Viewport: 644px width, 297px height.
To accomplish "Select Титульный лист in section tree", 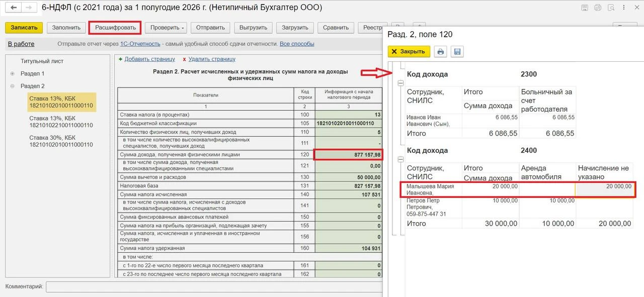I will [x=42, y=61].
